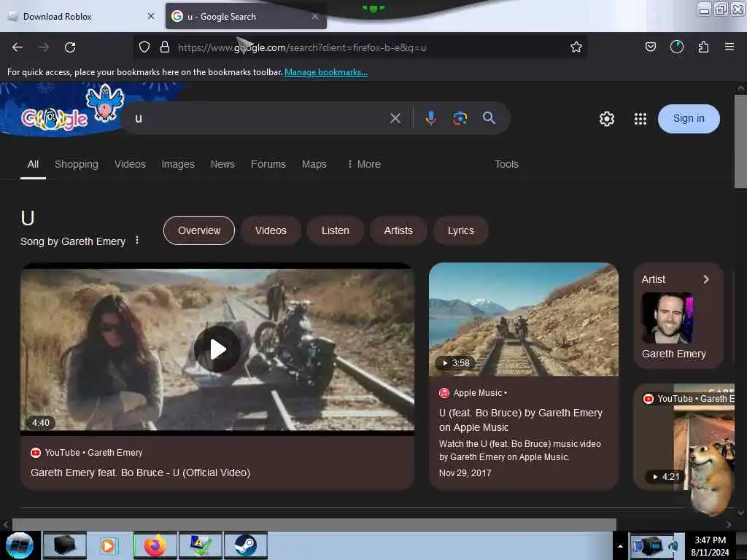Open the search Tools options
Image resolution: width=747 pixels, height=560 pixels.
(x=506, y=164)
